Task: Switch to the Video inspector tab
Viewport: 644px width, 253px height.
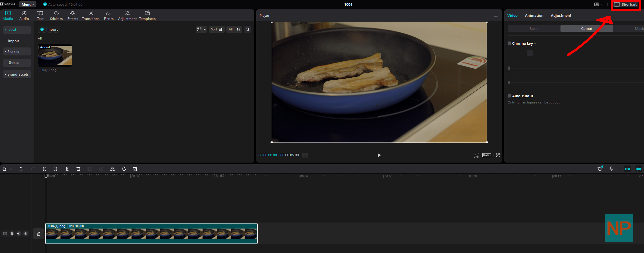Action: [512, 15]
